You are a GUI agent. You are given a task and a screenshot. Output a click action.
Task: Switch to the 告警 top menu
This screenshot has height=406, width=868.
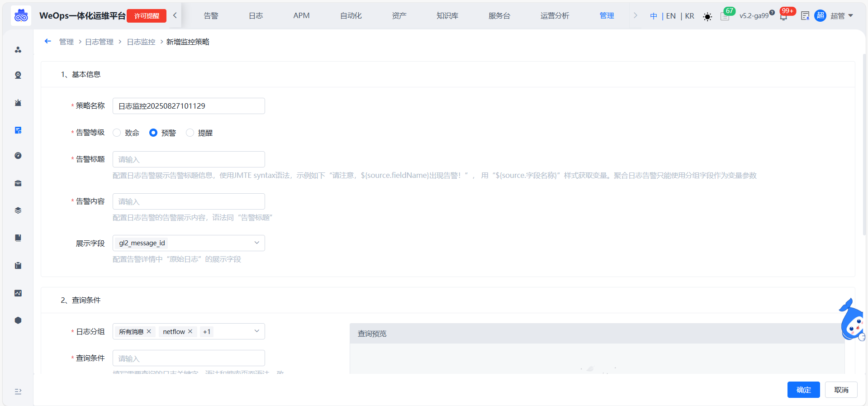[x=211, y=16]
